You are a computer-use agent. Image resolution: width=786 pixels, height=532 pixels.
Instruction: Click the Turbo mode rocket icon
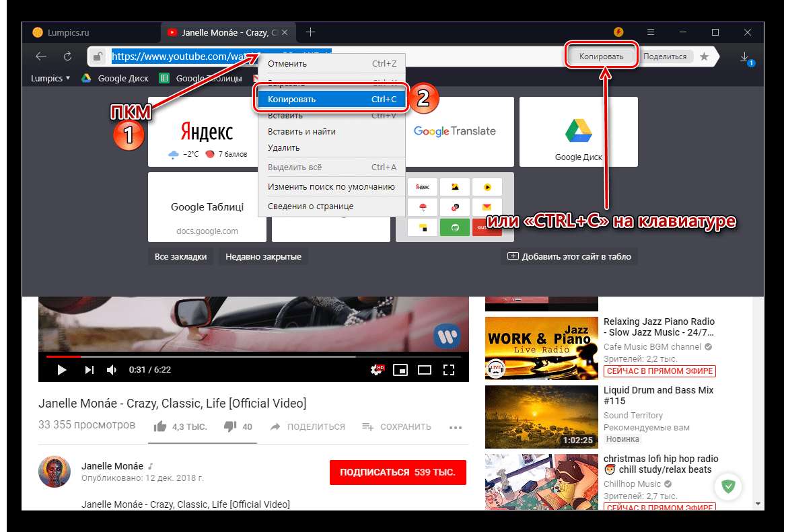coord(618,32)
